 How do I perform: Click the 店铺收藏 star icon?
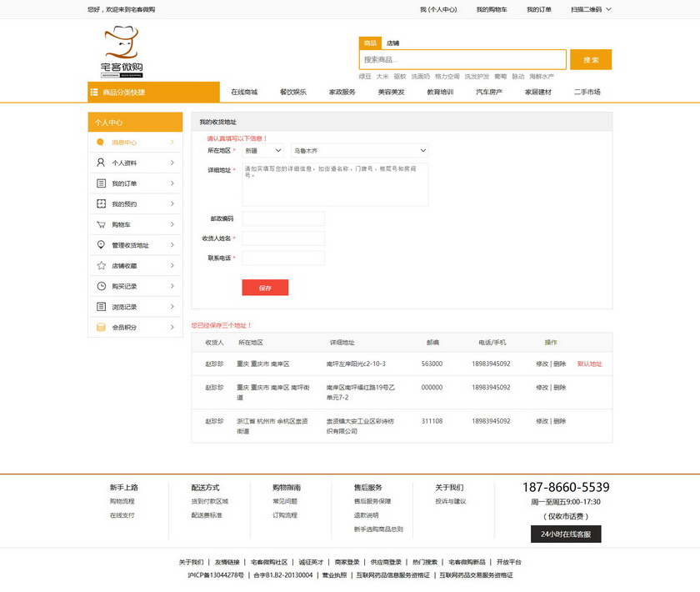point(102,265)
